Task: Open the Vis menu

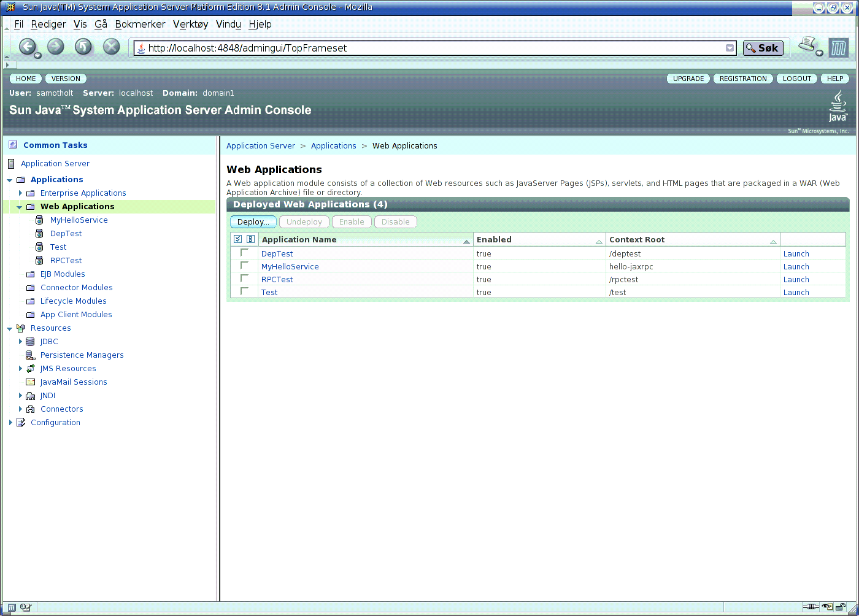Action: tap(80, 24)
